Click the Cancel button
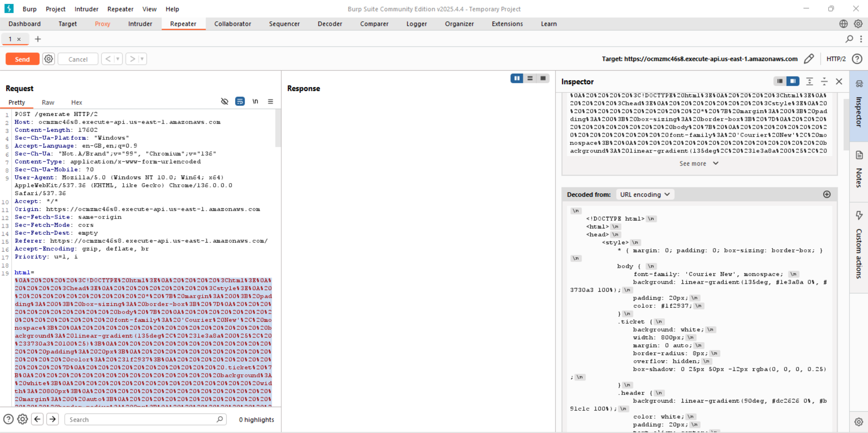This screenshot has width=868, height=433. (78, 59)
